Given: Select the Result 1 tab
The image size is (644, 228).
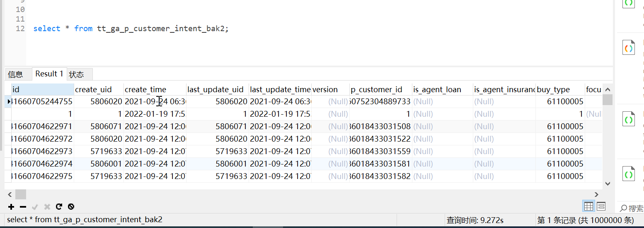Looking at the screenshot, I should click(x=49, y=74).
